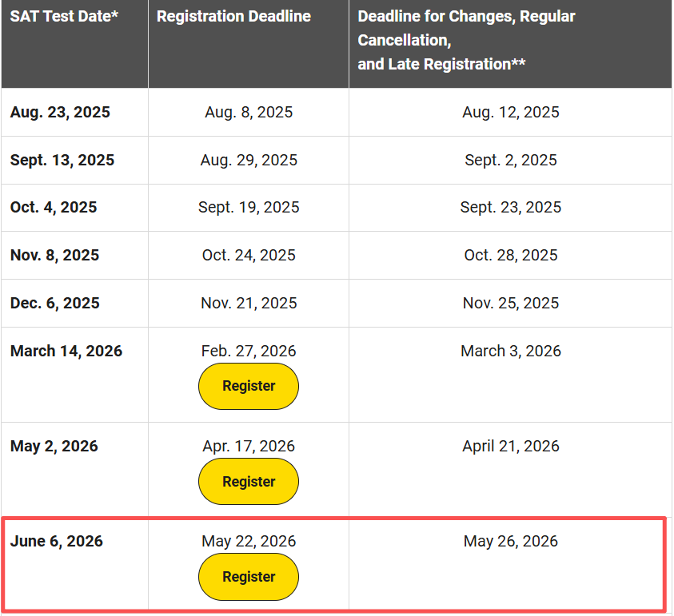Click the Feb. 27, 2026 deadline text
The image size is (674, 616).
[x=249, y=351]
